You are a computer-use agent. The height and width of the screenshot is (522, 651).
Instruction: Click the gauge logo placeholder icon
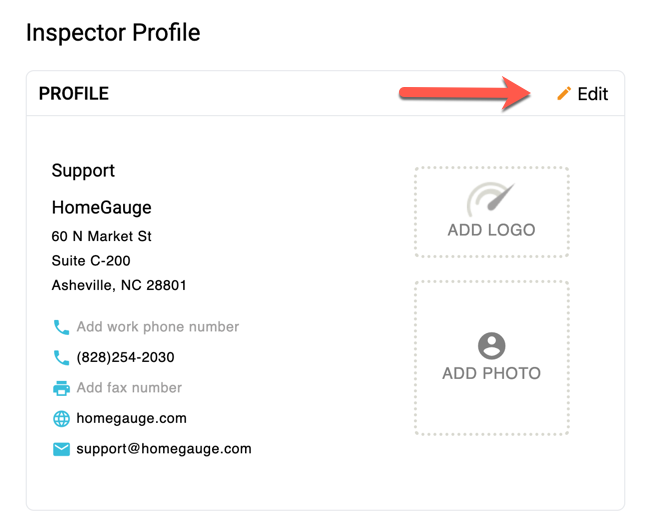click(491, 199)
